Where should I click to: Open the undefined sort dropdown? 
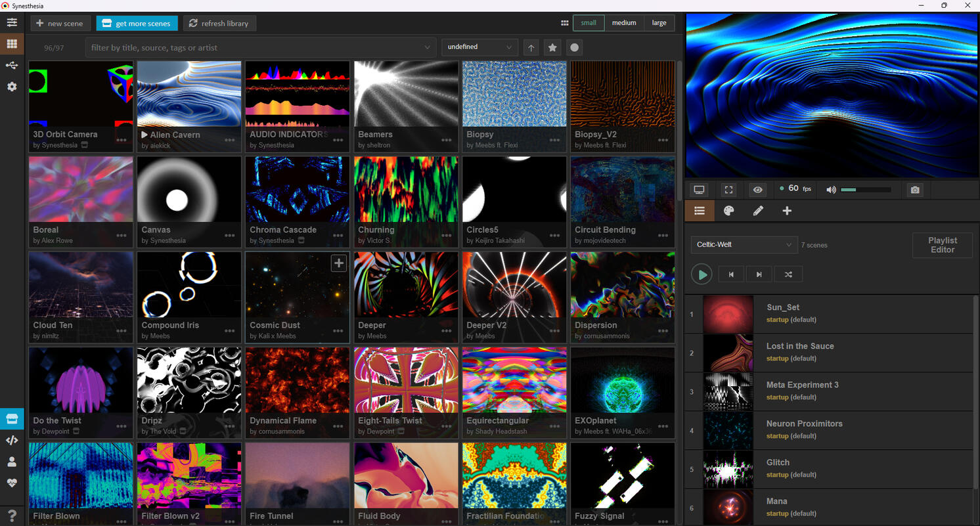coord(479,47)
